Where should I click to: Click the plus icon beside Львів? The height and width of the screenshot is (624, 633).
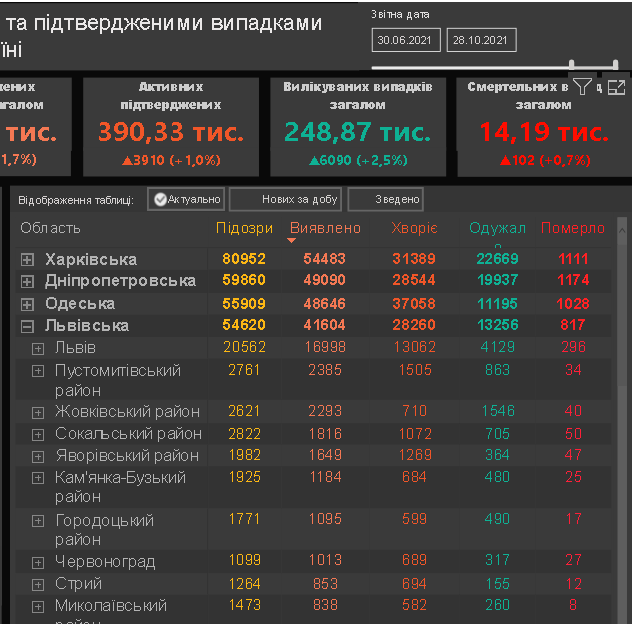(38, 348)
